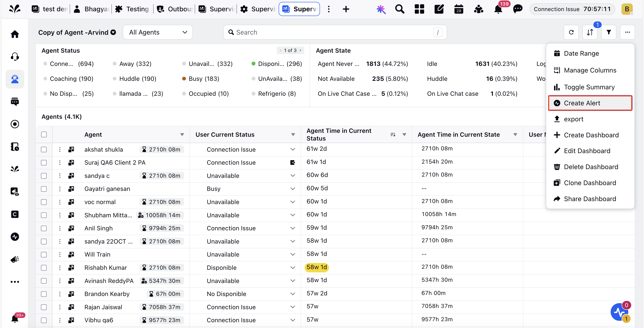Open the megaphone campaigns icon in sidebar
644x328 pixels.
pyautogui.click(x=15, y=259)
